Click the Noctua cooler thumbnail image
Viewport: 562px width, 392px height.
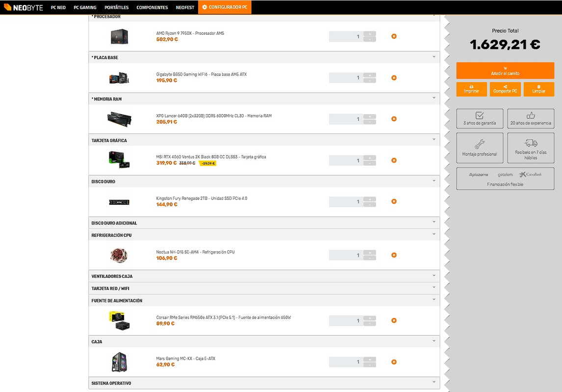coord(119,255)
